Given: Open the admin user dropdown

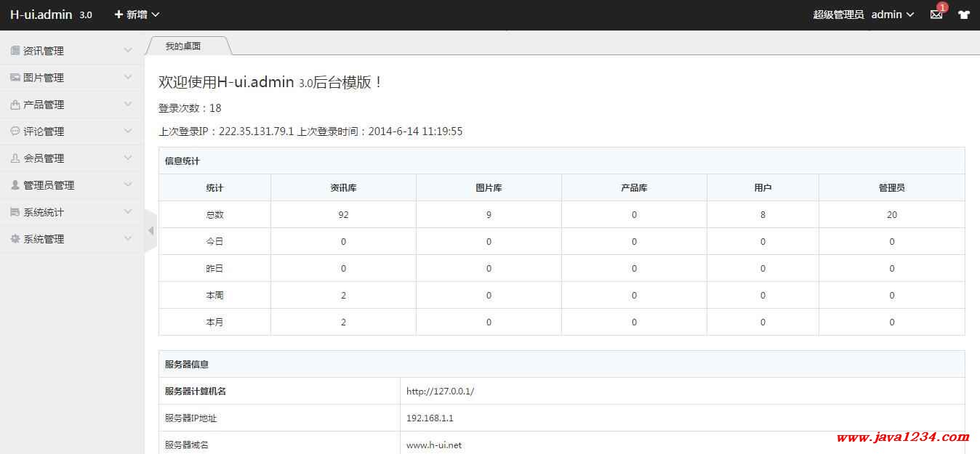Looking at the screenshot, I should tap(893, 15).
